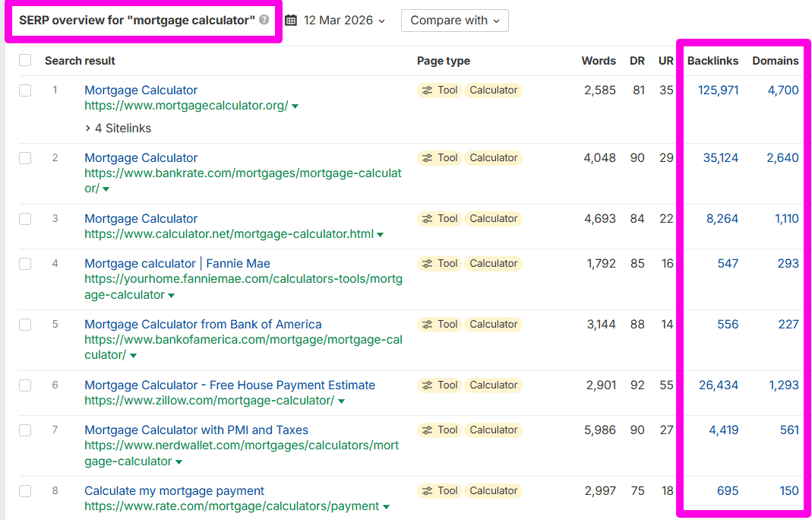The image size is (812, 520).
Task: Click the Calculator tag in mortgagecalculator.org row
Action: (x=494, y=90)
